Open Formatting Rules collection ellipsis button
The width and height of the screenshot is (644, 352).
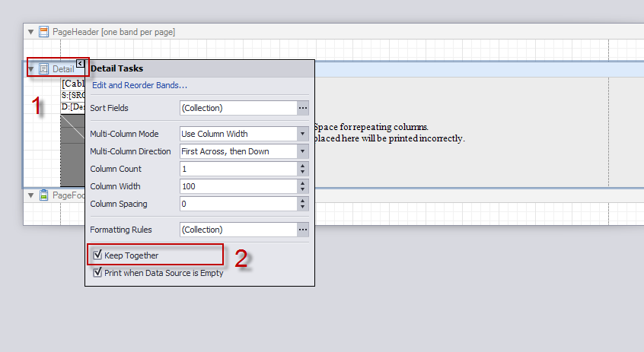pyautogui.click(x=303, y=230)
